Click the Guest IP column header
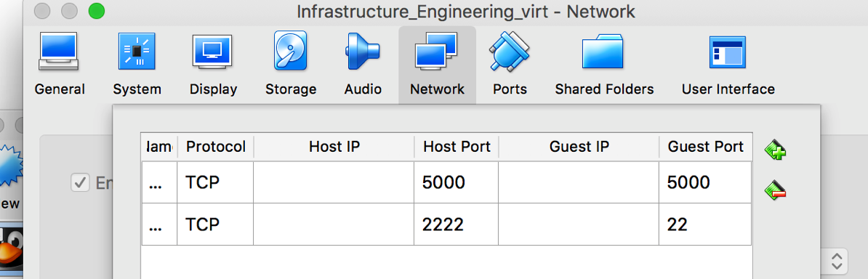Image resolution: width=868 pixels, height=279 pixels. click(x=579, y=147)
